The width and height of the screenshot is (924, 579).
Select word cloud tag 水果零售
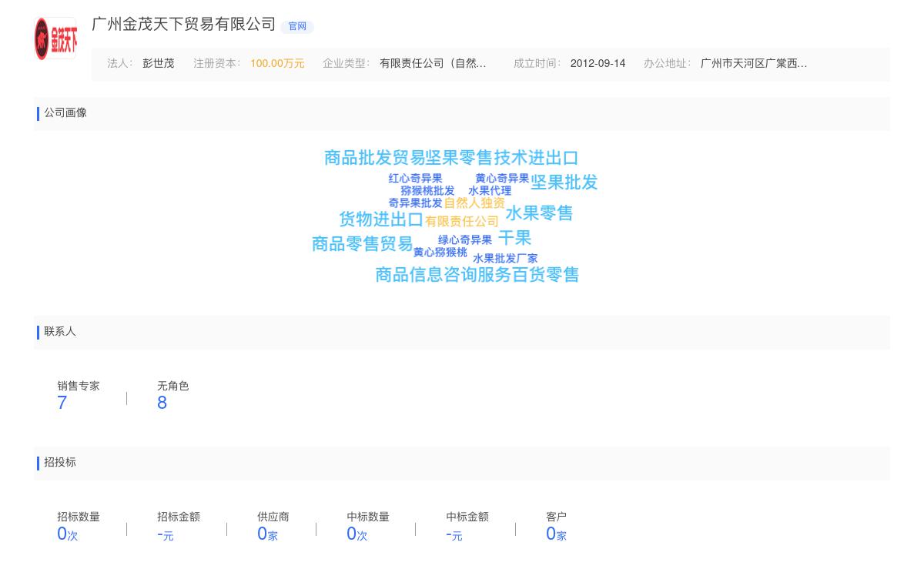(x=539, y=213)
